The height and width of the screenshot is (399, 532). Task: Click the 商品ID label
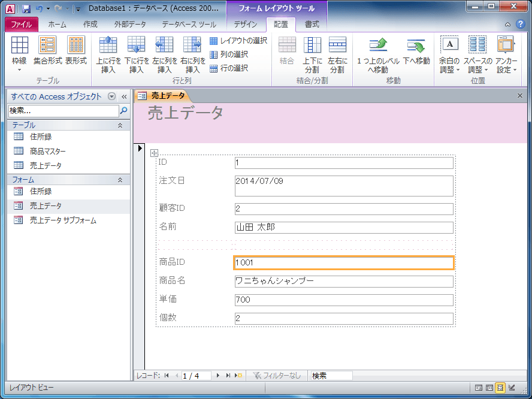click(x=173, y=262)
